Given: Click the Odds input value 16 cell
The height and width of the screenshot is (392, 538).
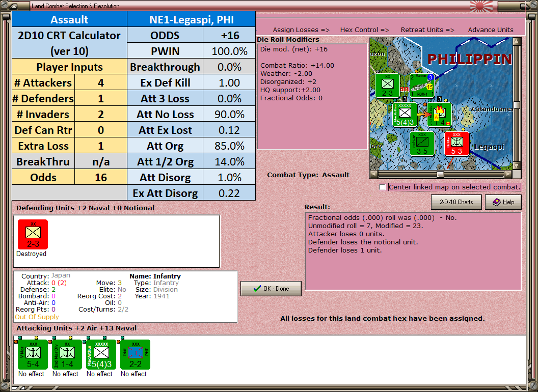Looking at the screenshot, I should 100,177.
